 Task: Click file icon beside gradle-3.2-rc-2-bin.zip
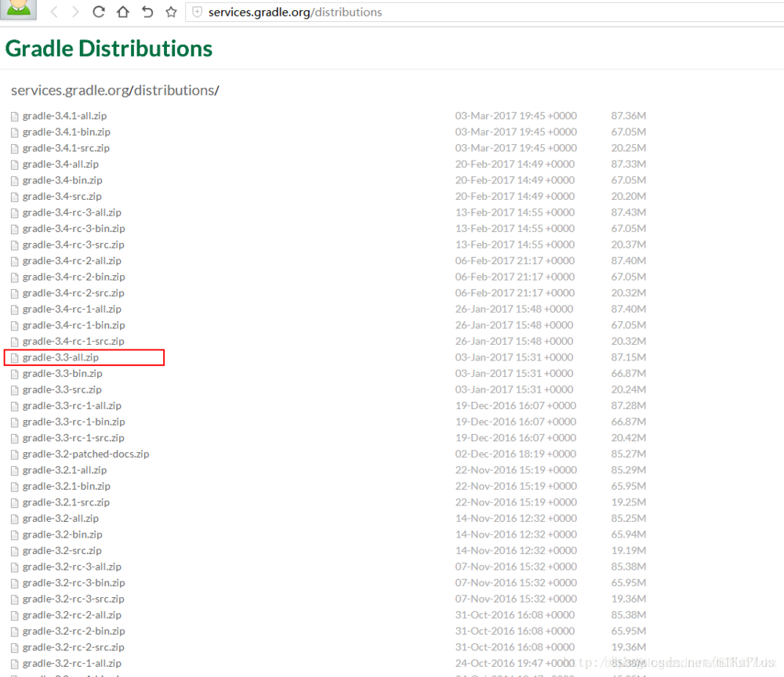(x=14, y=632)
